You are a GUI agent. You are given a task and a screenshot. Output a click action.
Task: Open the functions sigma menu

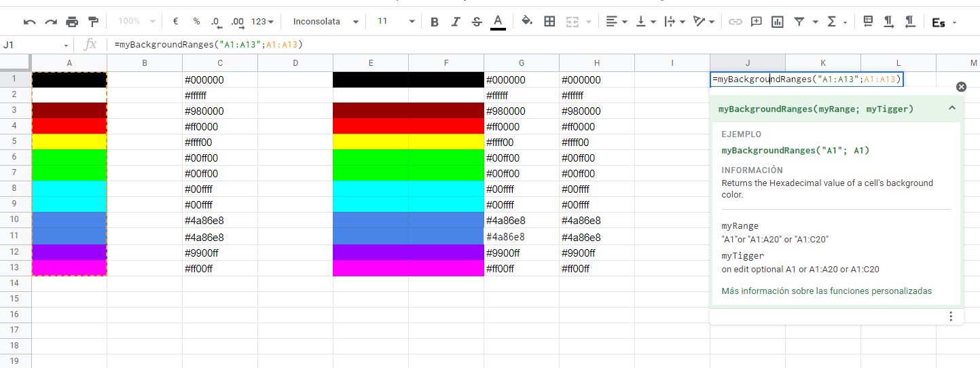pos(832,22)
